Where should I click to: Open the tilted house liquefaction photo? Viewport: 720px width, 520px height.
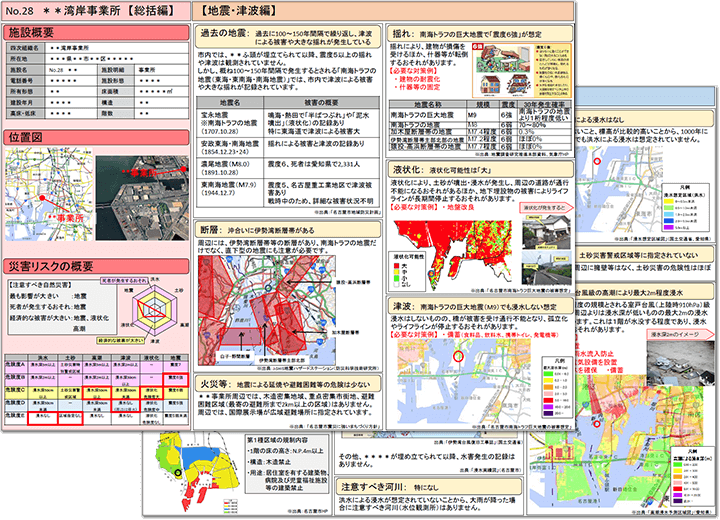coord(546,232)
